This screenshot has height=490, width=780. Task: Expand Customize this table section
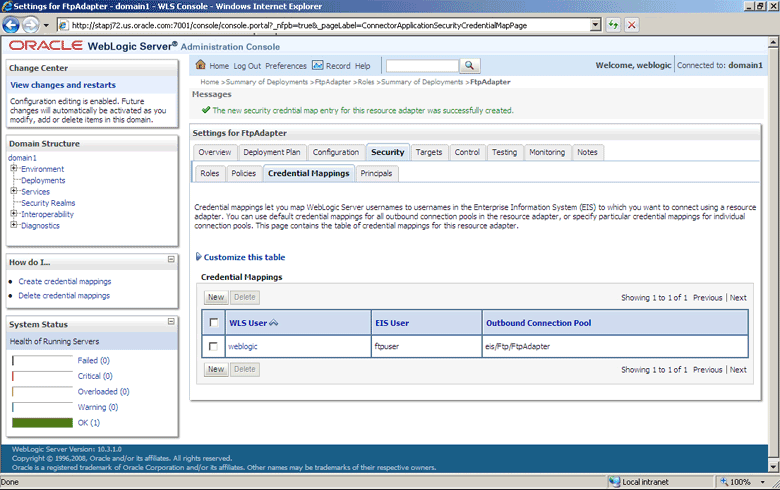[199, 257]
